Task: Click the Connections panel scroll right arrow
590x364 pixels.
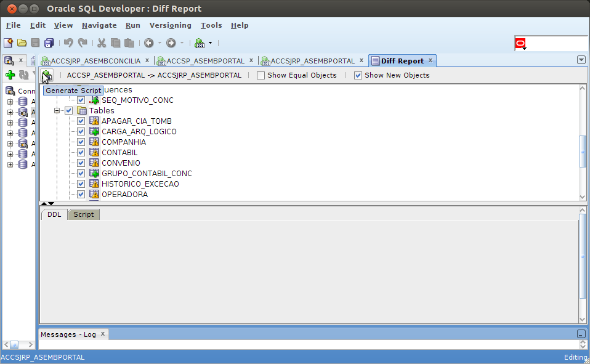Action: (x=30, y=344)
